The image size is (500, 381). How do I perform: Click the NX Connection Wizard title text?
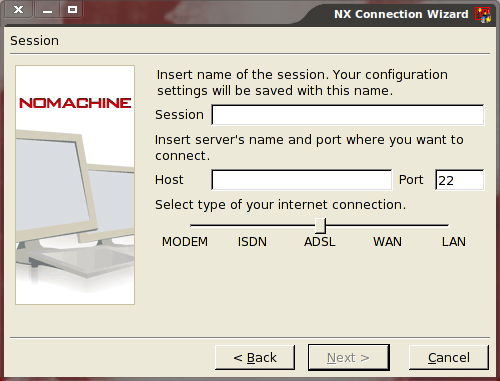pyautogui.click(x=401, y=14)
